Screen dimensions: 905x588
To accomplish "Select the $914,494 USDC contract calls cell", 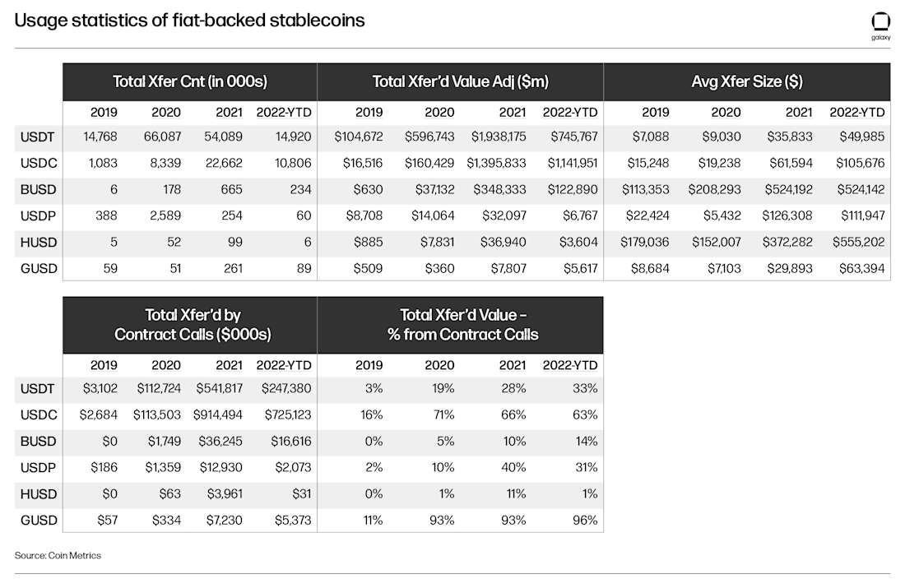I will (x=217, y=414).
